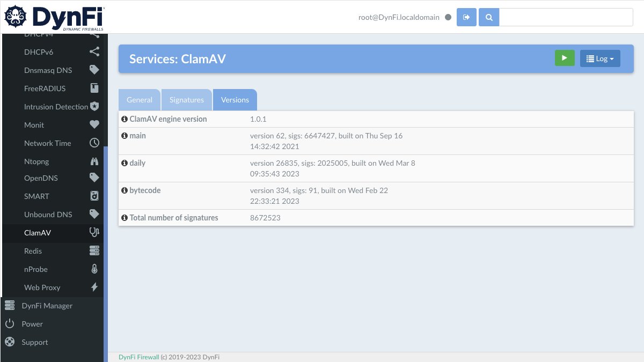Viewport: 644px width, 362px height.
Task: Open Intrusion Detection from the sidebar
Action: click(x=56, y=107)
